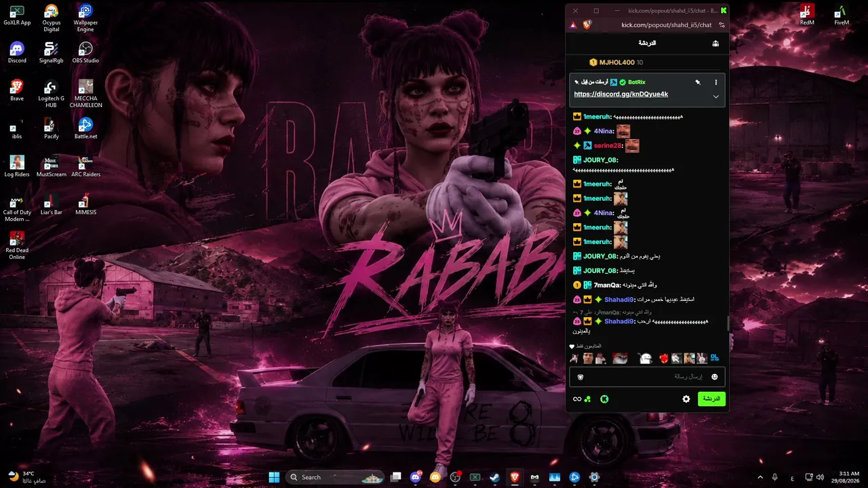868x488 pixels.
Task: Click the green send chat button
Action: [x=711, y=399]
